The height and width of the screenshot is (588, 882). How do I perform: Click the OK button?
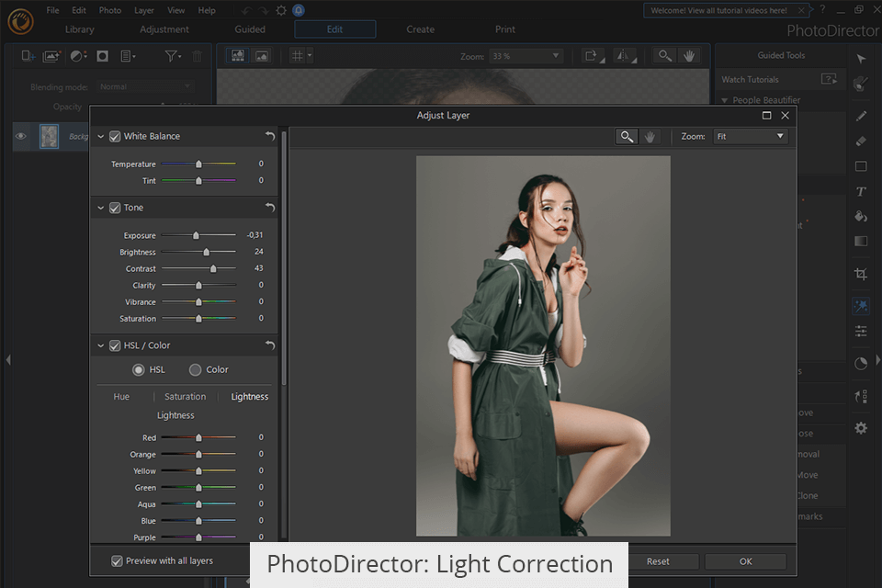[745, 561]
